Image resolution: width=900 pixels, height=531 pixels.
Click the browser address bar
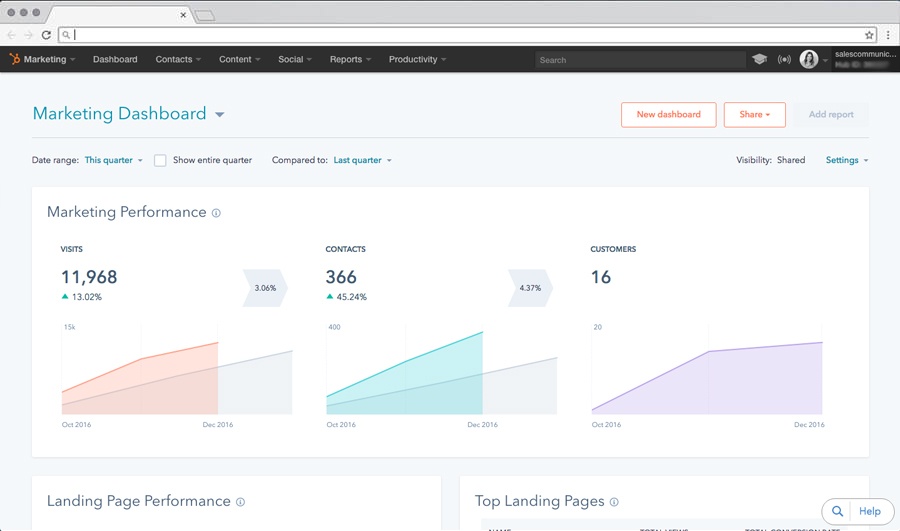point(468,35)
